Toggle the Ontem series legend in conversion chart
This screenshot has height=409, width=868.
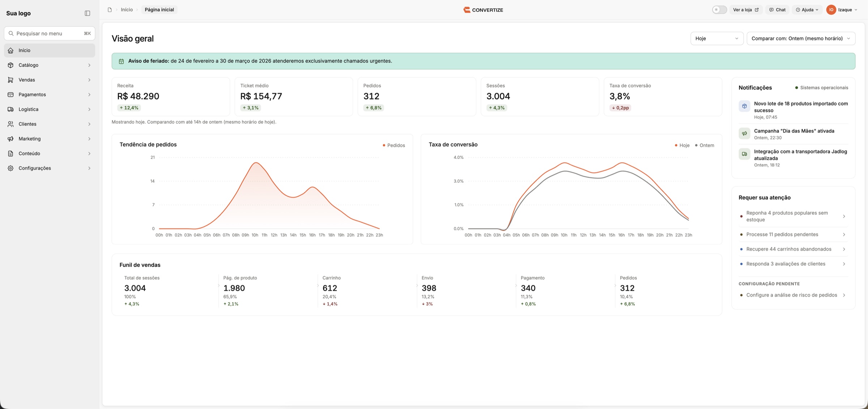coord(705,146)
